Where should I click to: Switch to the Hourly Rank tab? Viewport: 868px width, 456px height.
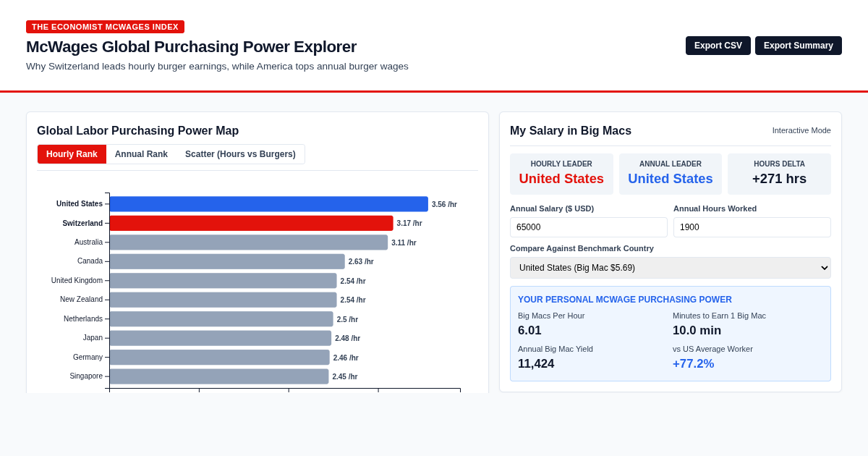pyautogui.click(x=72, y=154)
